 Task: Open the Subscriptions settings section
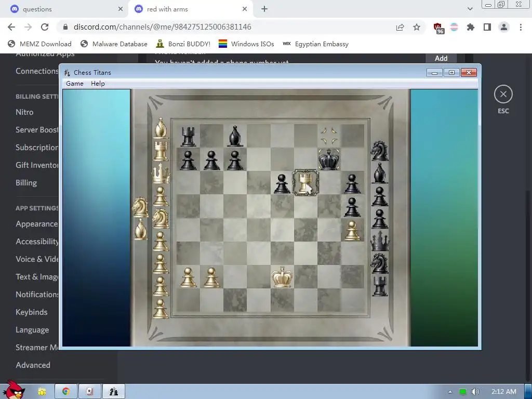point(37,147)
